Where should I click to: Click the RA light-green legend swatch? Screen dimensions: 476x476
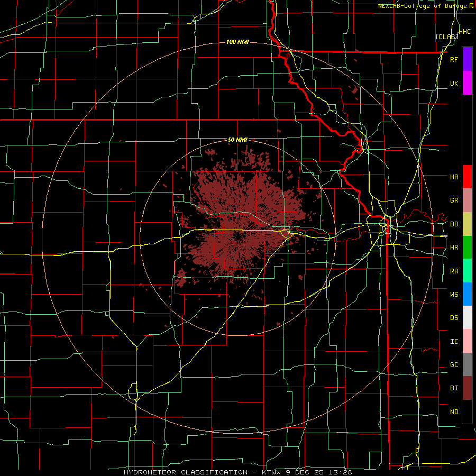pos(467,271)
